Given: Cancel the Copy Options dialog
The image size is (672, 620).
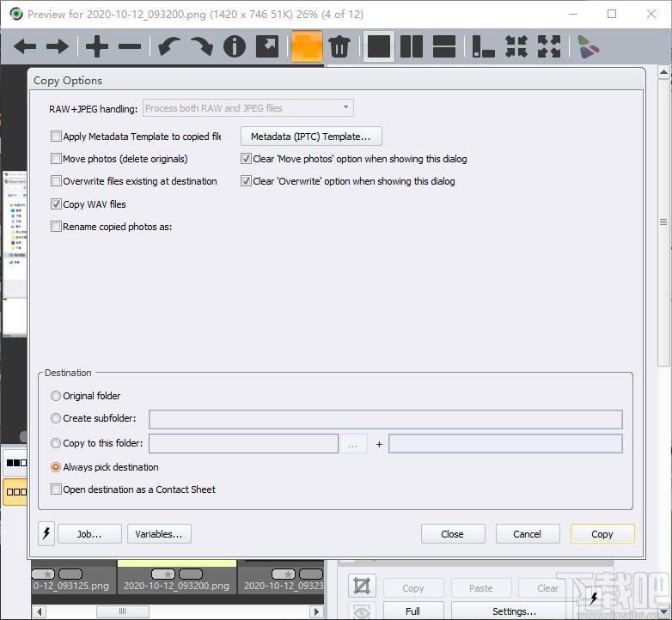Looking at the screenshot, I should tap(528, 534).
